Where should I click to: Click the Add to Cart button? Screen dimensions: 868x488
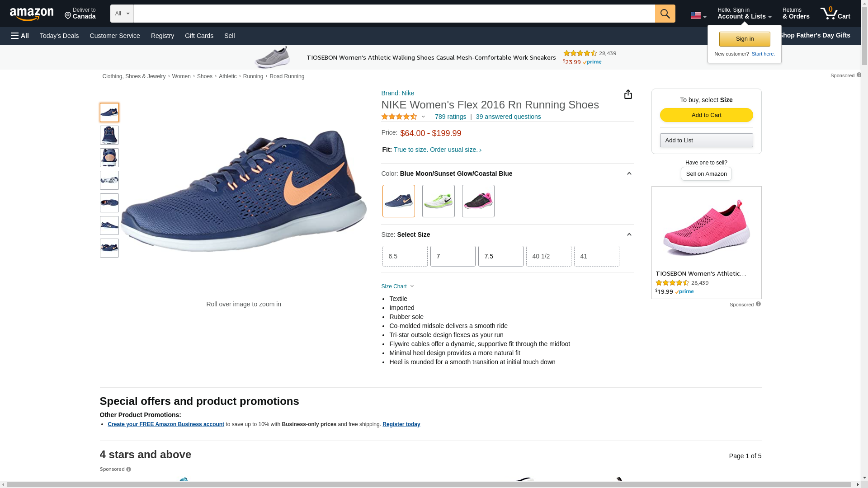click(706, 115)
